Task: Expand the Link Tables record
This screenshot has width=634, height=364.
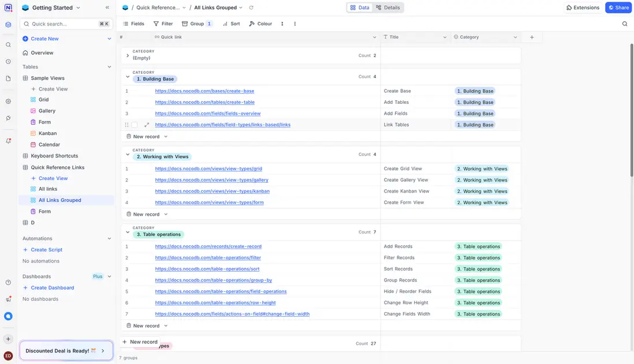Action: (x=147, y=125)
